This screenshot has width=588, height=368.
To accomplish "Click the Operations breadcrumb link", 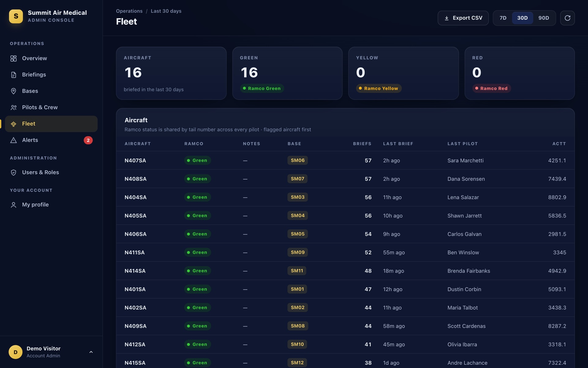I will [x=129, y=11].
